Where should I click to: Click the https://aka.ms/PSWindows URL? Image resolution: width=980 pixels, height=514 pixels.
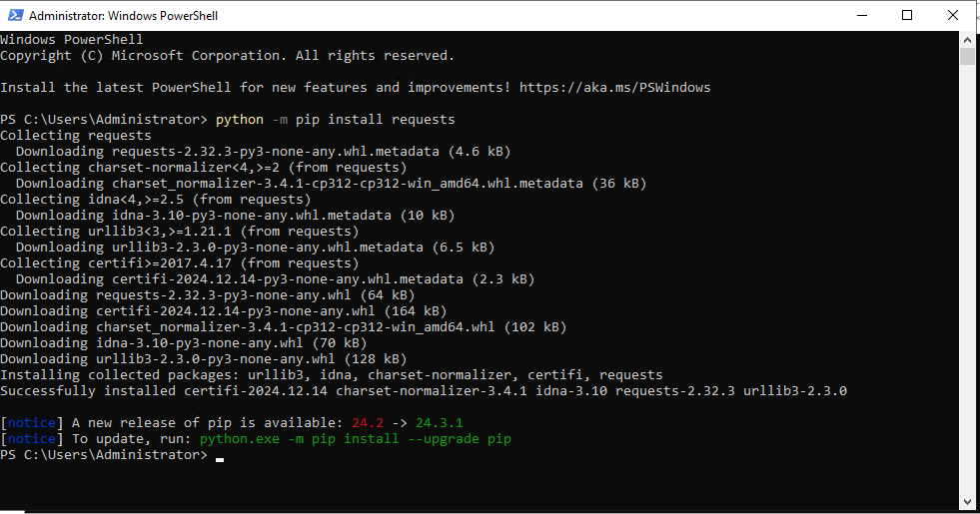[x=614, y=88]
